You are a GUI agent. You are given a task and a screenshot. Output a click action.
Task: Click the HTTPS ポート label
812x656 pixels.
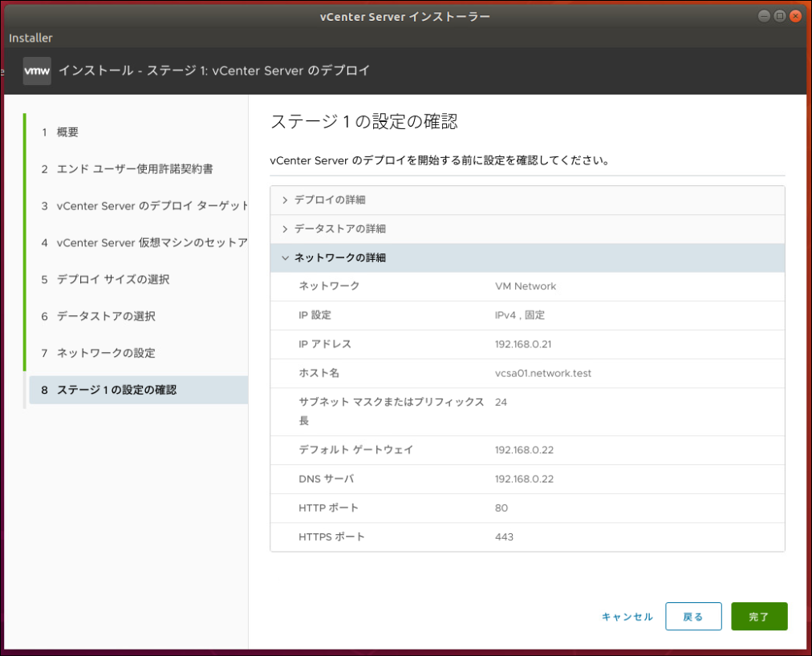[x=331, y=537]
